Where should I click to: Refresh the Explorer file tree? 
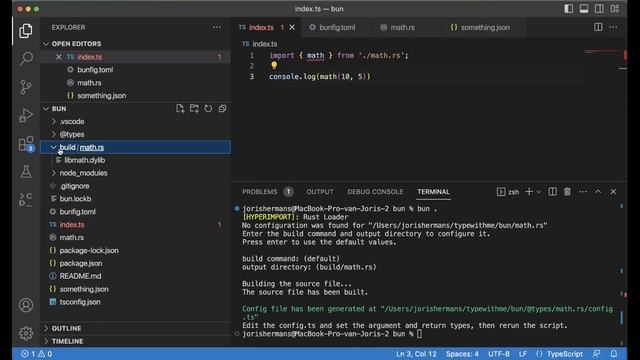click(x=208, y=109)
